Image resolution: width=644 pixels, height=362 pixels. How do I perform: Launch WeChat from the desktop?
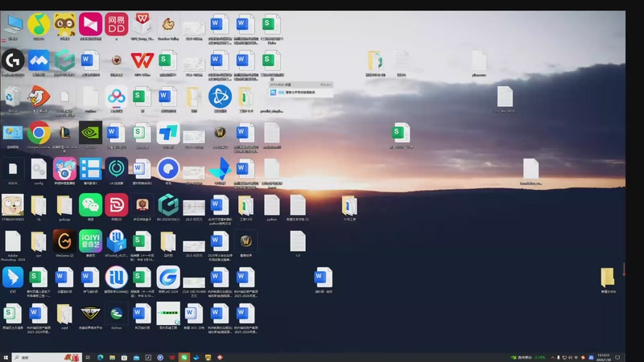tap(90, 207)
